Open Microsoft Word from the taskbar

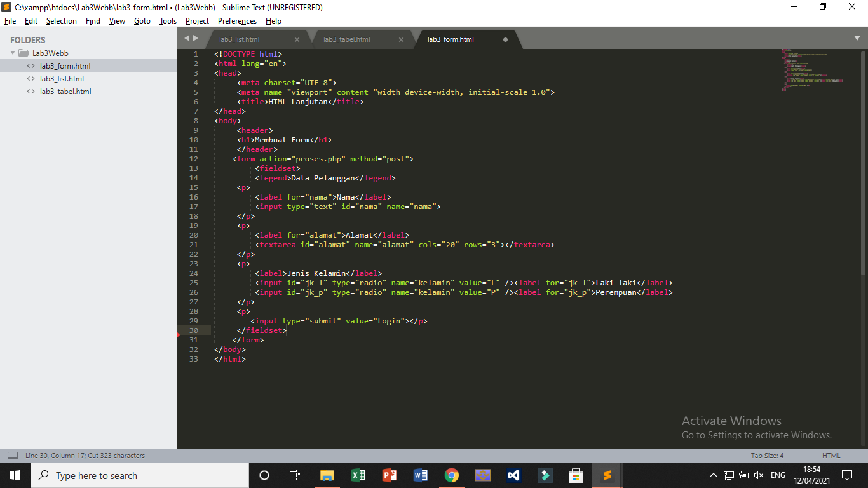(x=420, y=475)
